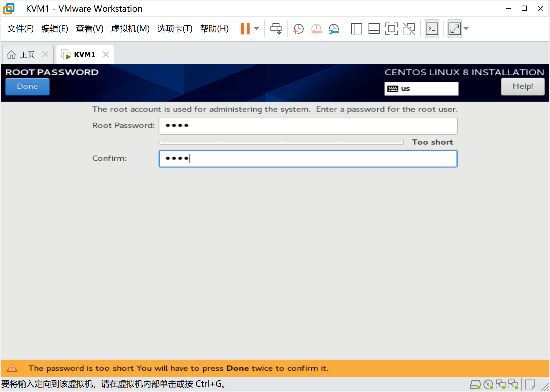Enter full screen mode
Screen dimensions: 550x392
(x=392, y=29)
